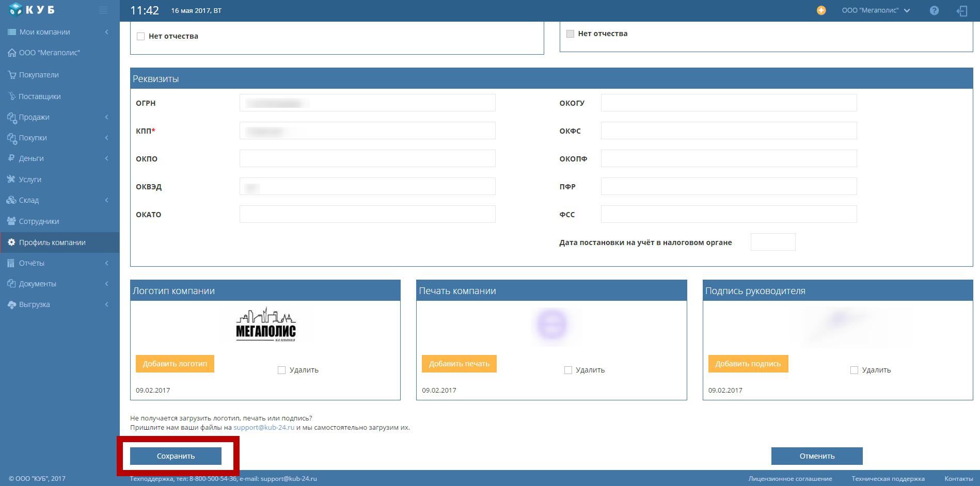The height and width of the screenshot is (486, 980).
Task: Click the Отчёты chart icon
Action: (11, 263)
